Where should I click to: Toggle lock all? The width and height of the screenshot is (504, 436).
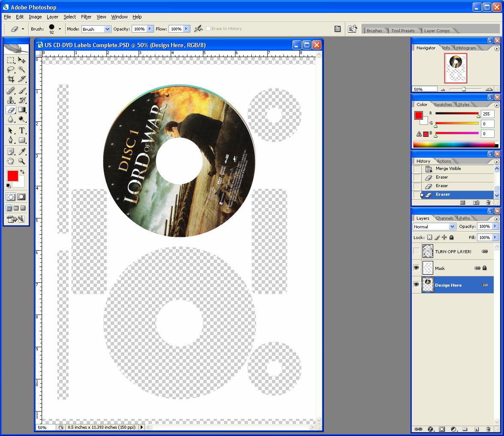pos(451,237)
